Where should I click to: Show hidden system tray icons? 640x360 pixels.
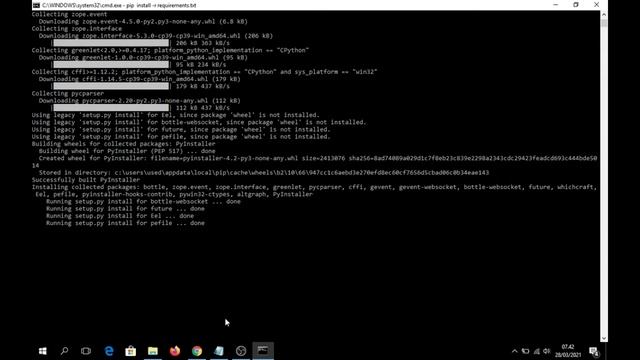pos(514,351)
